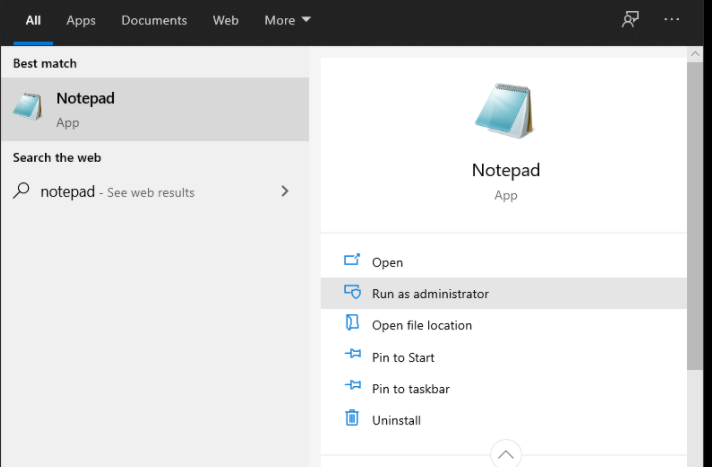Click the shield icon for Run as administrator

[x=352, y=292]
